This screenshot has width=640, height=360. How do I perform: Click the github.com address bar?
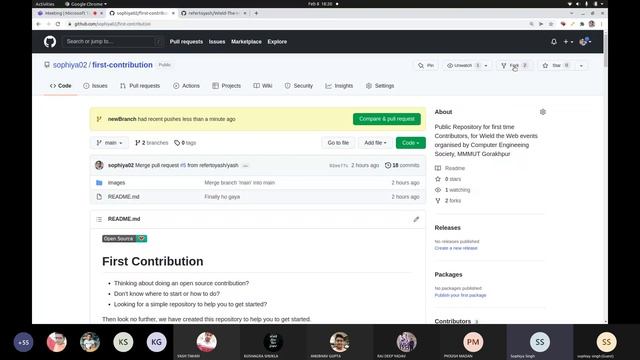coord(298,24)
